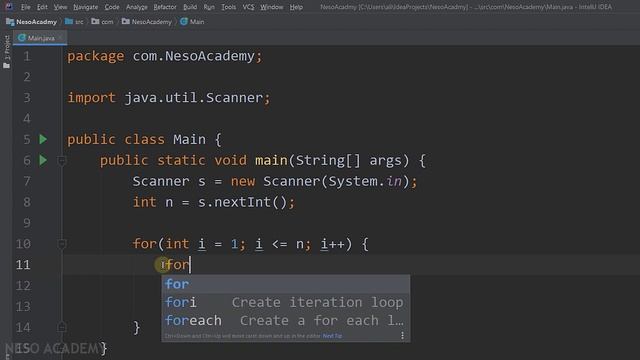Click 'i <= n' condition in for loop
The width and height of the screenshot is (640, 360).
click(279, 244)
